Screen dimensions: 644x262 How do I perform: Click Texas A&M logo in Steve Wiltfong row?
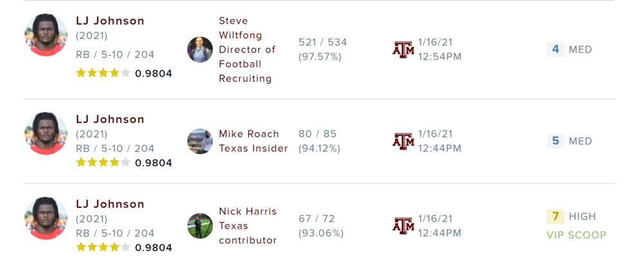coord(403,50)
